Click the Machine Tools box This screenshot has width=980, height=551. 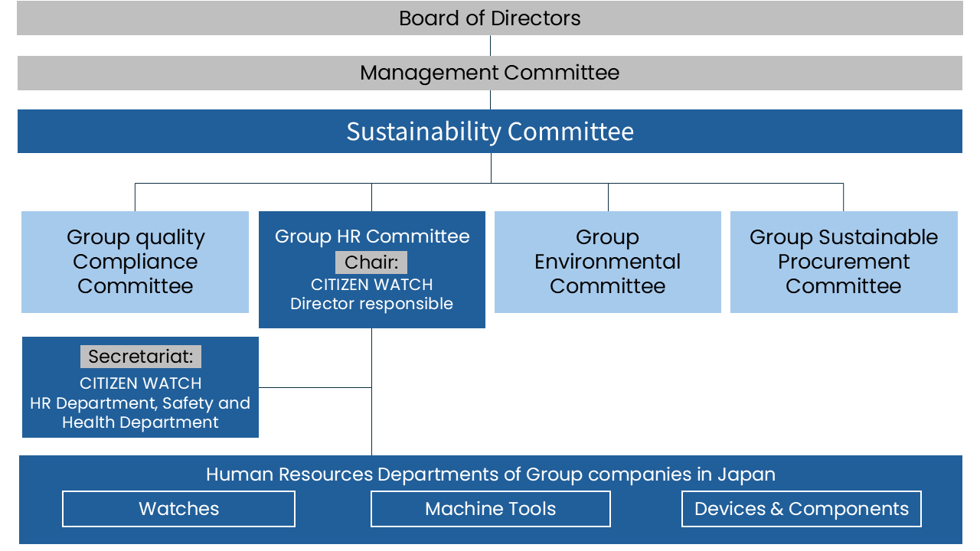coord(491,509)
